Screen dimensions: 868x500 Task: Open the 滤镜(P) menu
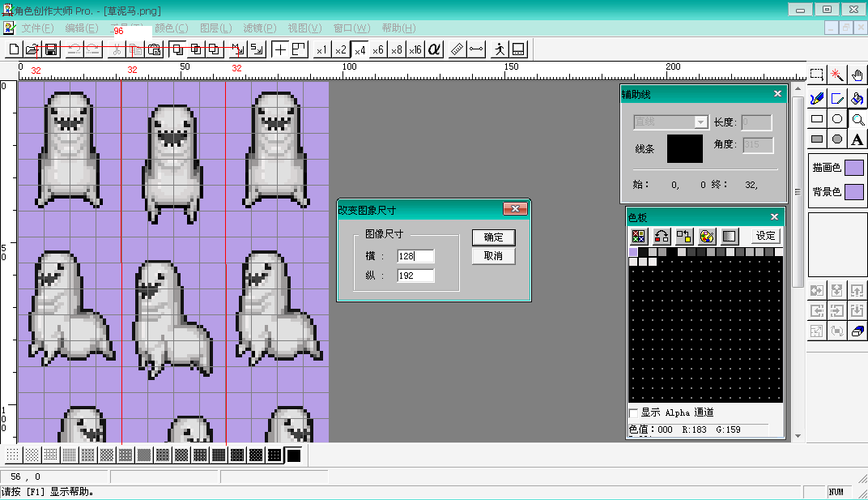(x=259, y=28)
